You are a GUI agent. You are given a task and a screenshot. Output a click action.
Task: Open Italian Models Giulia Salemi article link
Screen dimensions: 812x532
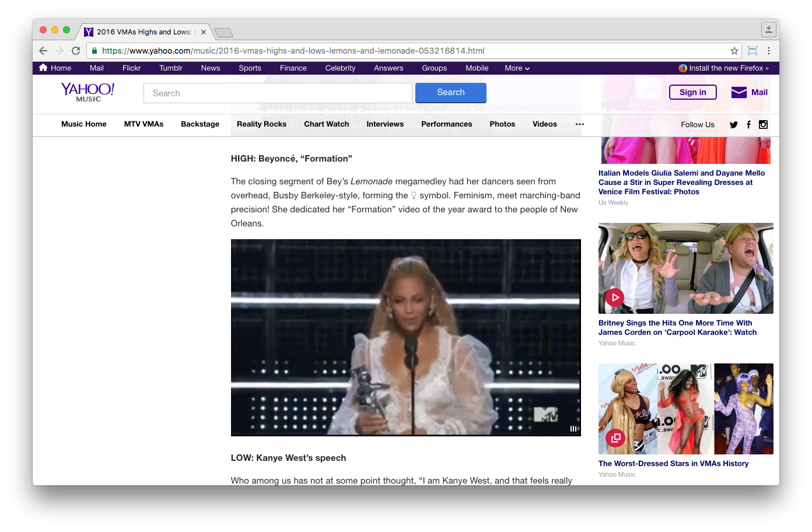[x=681, y=183]
